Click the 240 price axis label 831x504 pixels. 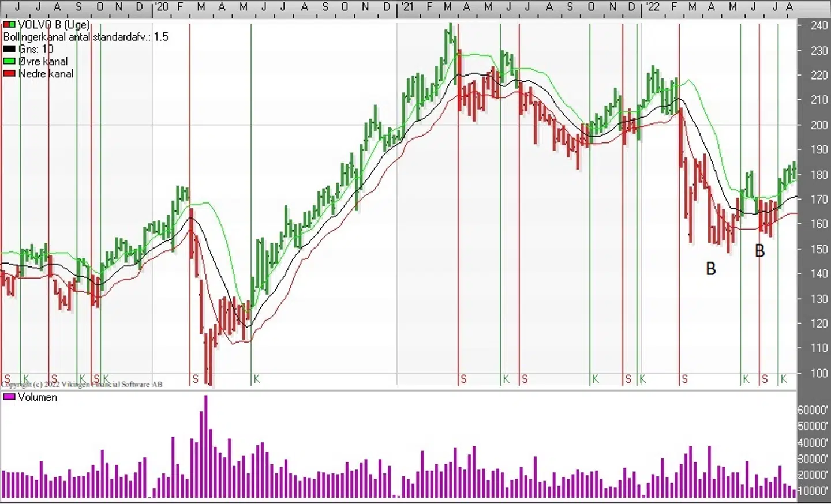pos(819,25)
